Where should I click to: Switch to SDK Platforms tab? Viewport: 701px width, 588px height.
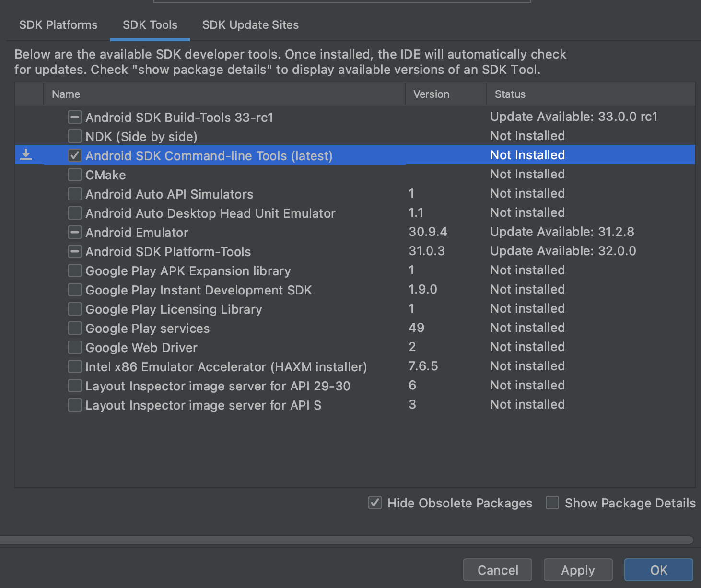coord(58,25)
